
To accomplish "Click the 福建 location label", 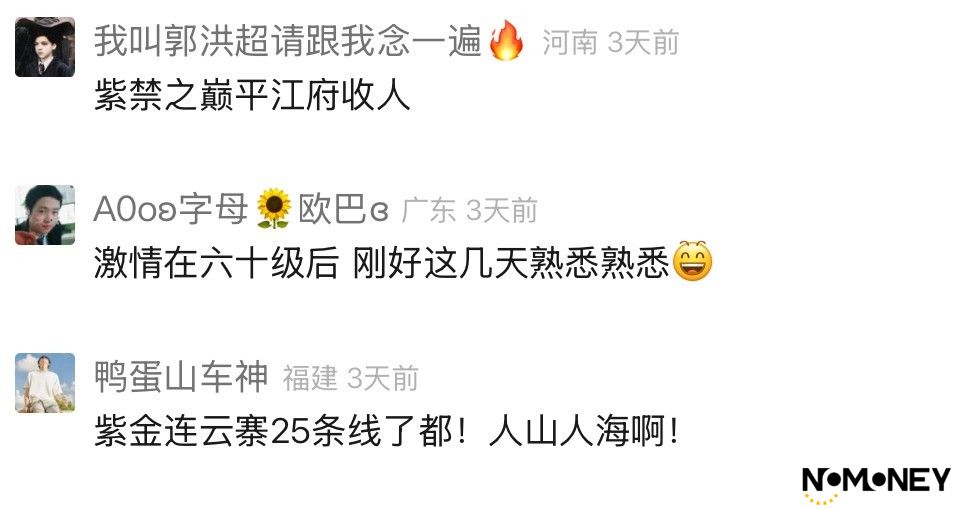I will 310,379.
